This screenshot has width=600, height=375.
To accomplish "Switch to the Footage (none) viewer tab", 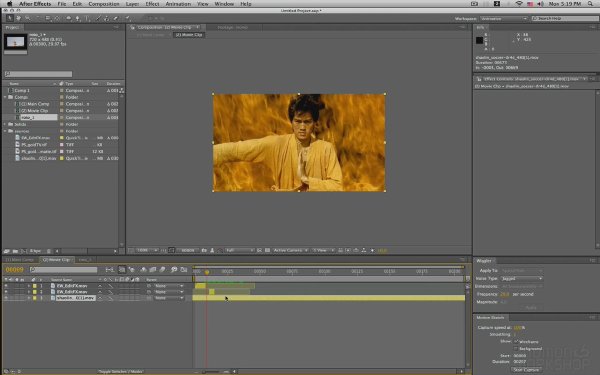I will click(x=233, y=28).
